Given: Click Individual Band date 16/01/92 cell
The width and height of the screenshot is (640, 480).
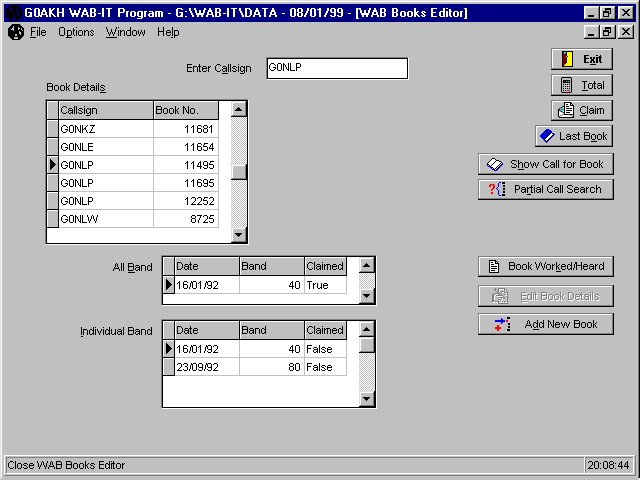Looking at the screenshot, I should coord(207,349).
